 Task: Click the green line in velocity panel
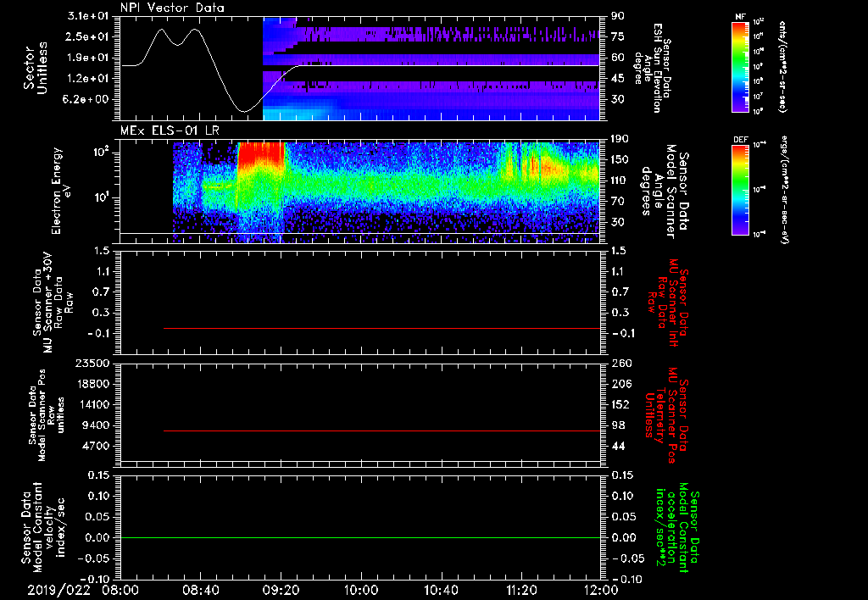(x=360, y=537)
